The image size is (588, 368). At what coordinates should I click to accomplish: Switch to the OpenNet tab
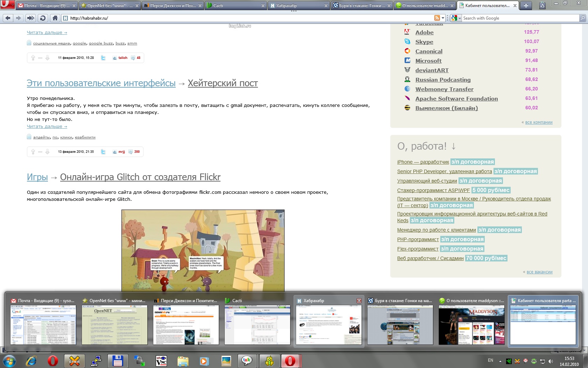pyautogui.click(x=110, y=6)
